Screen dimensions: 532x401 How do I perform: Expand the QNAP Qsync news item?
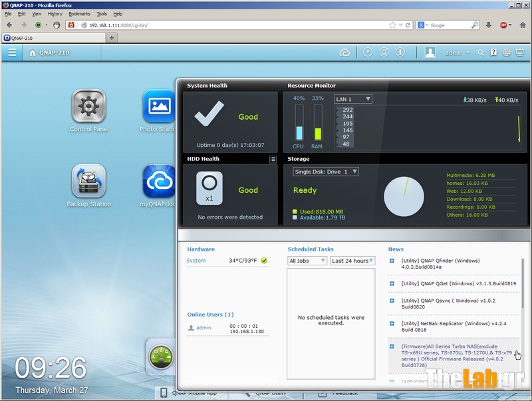[x=392, y=301]
